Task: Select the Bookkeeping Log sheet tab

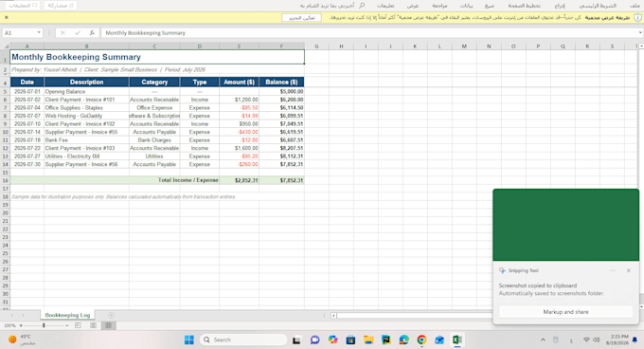Action: point(67,315)
